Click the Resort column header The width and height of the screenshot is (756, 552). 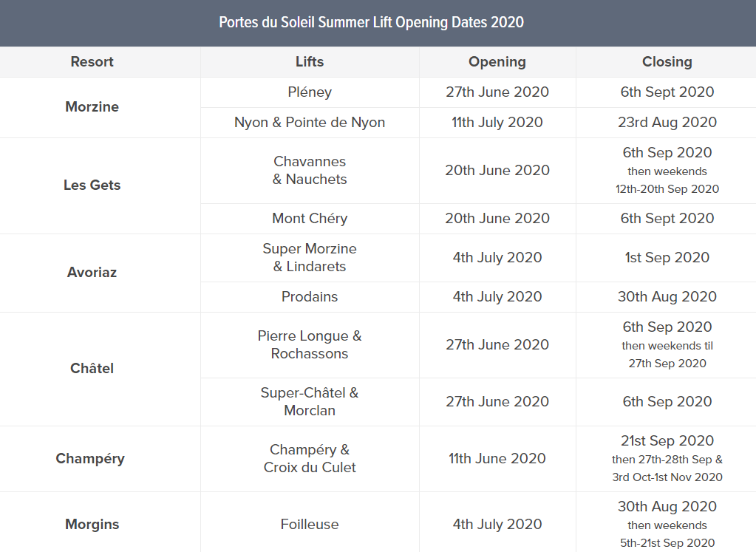(x=92, y=62)
